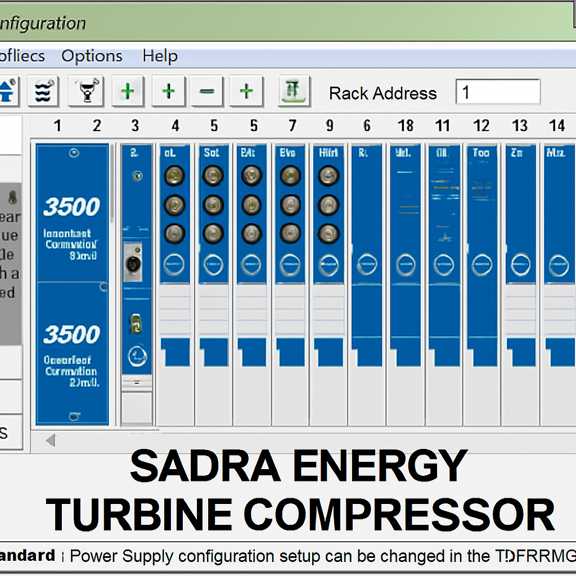The width and height of the screenshot is (576, 576).
Task: Click the blue upload arrow toolbar icon
Action: [x=7, y=91]
